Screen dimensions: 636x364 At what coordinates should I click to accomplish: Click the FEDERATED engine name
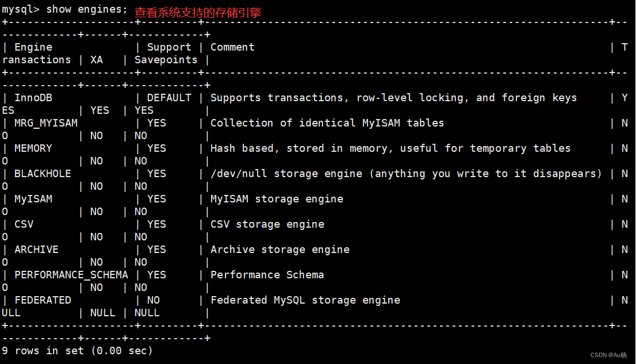pos(43,300)
